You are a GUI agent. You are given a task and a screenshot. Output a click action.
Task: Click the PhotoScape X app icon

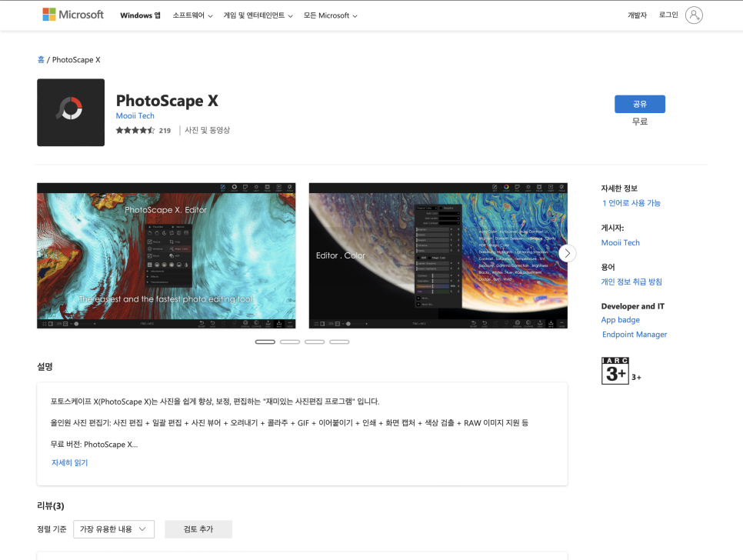tap(71, 112)
